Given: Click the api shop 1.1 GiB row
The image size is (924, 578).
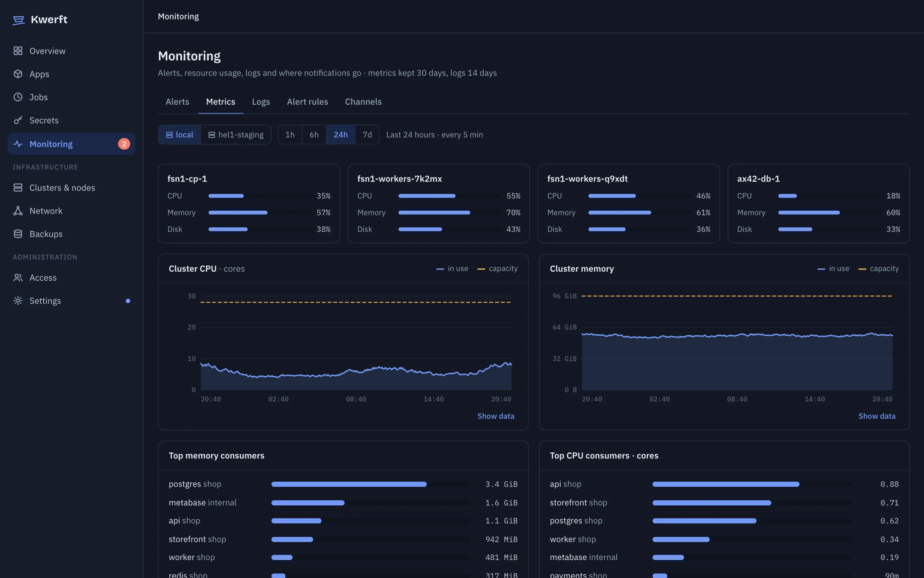Looking at the screenshot, I should click(x=343, y=521).
